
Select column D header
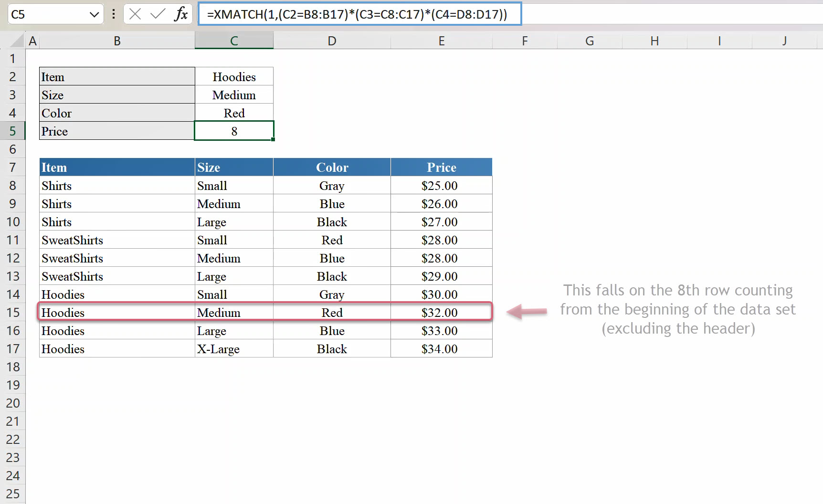(332, 41)
